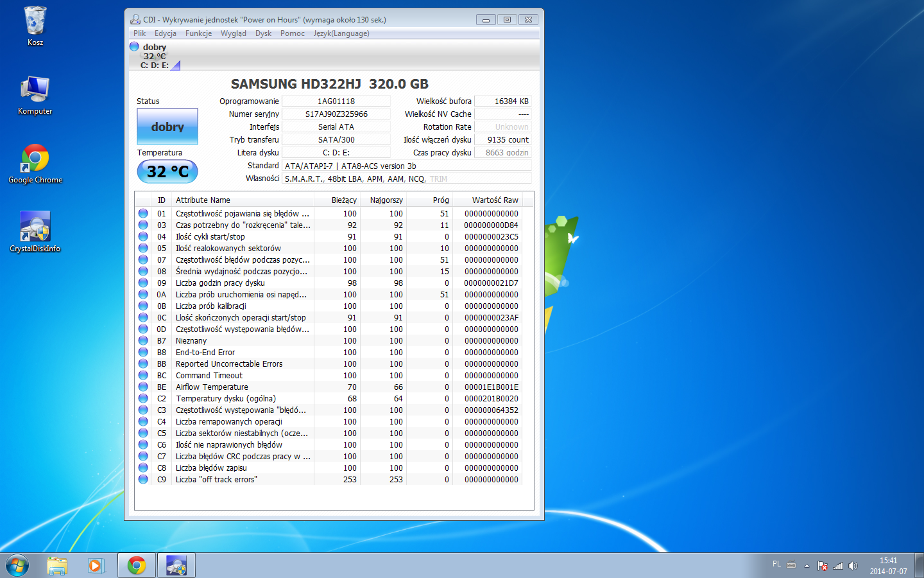This screenshot has width=924, height=578.
Task: Click the status dot for attribute B8
Action: (143, 352)
